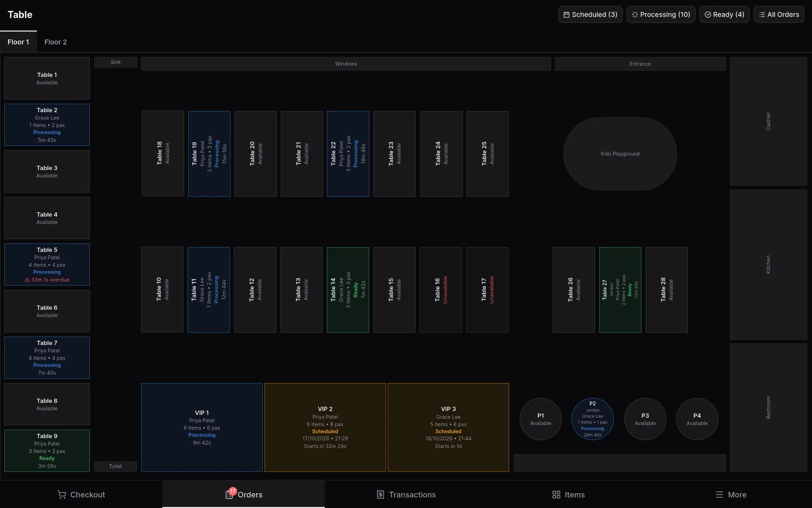
Task: Select available round table P4
Action: pos(697,419)
